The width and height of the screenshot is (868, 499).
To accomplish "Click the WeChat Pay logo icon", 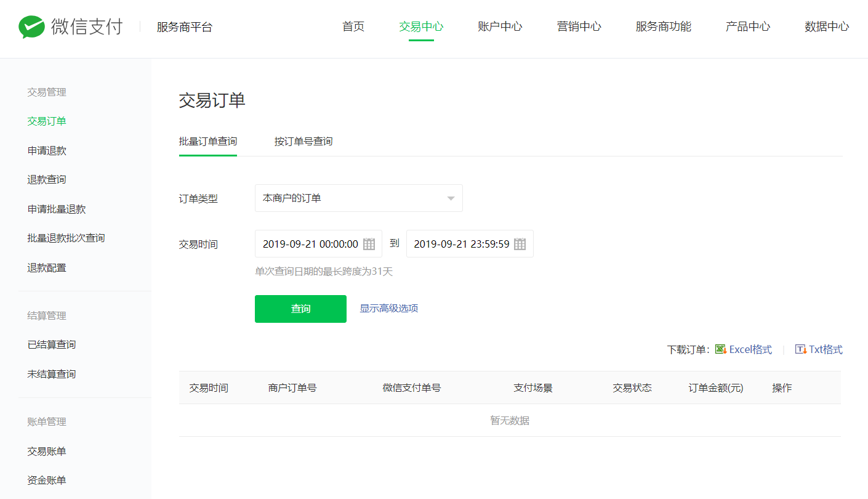I will (31, 26).
